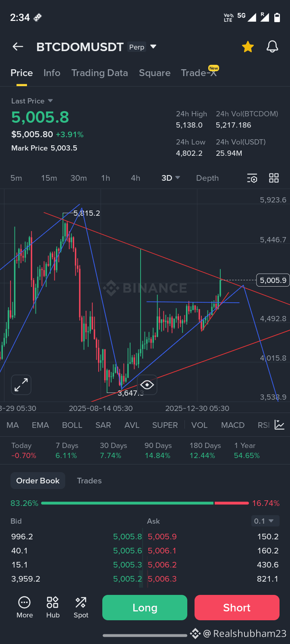Enable the EMA indicator
This screenshot has height=644, width=290.
coord(40,425)
